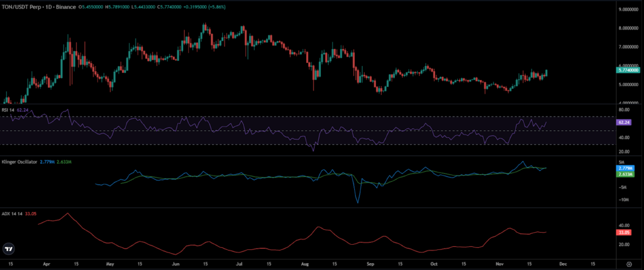This screenshot has height=270, width=644.
Task: Click purple 62.24 RSI label on axis
Action: (623, 122)
